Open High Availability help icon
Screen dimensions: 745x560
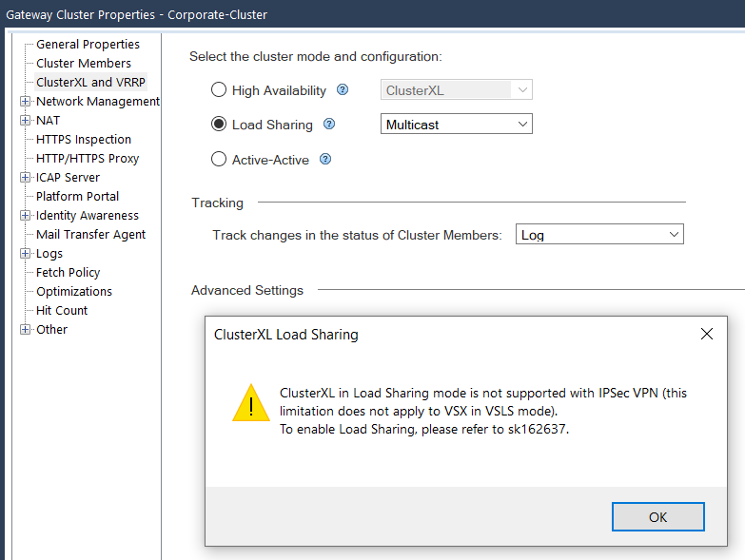click(x=343, y=89)
